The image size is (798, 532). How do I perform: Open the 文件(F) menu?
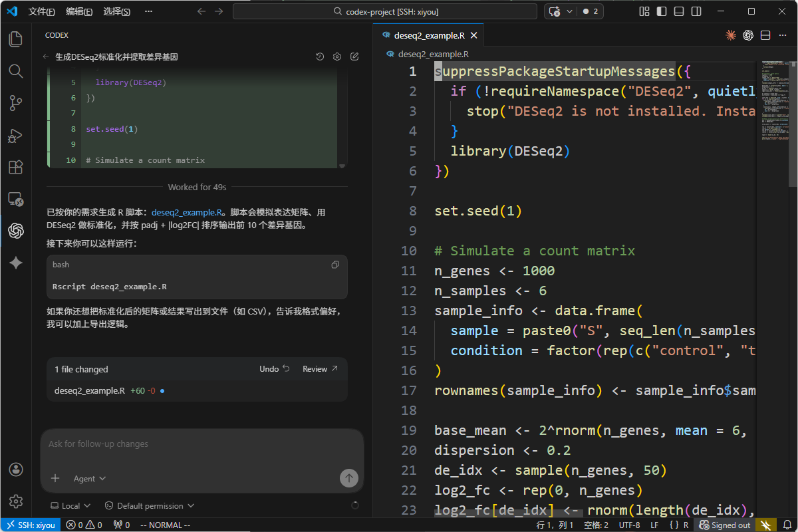coord(42,11)
